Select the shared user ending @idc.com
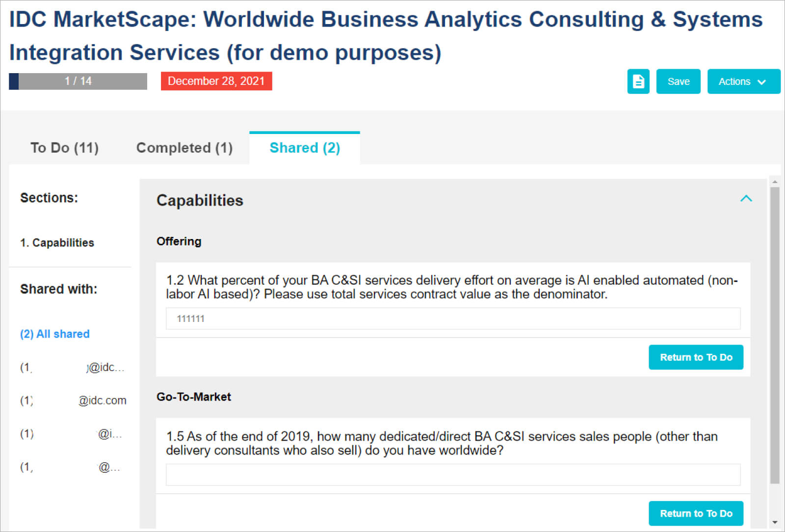This screenshot has height=532, width=785. point(73,400)
